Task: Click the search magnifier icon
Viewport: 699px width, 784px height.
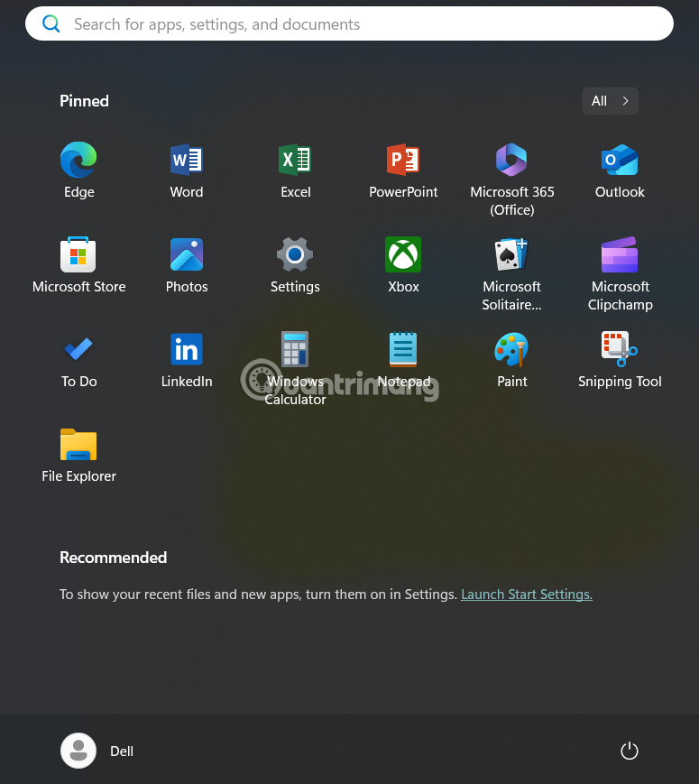Action: (x=51, y=23)
